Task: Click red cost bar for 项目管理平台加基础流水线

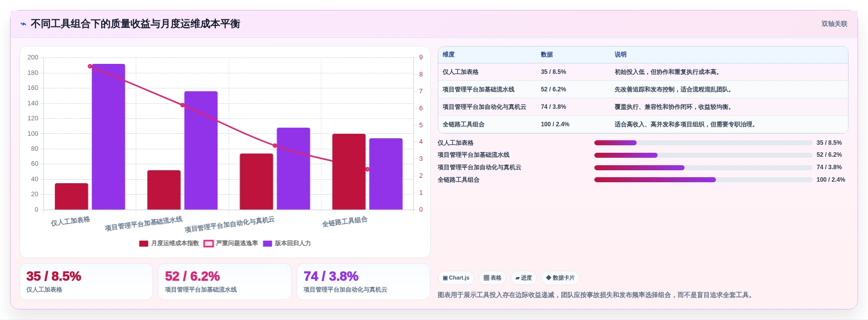Action: tap(164, 190)
